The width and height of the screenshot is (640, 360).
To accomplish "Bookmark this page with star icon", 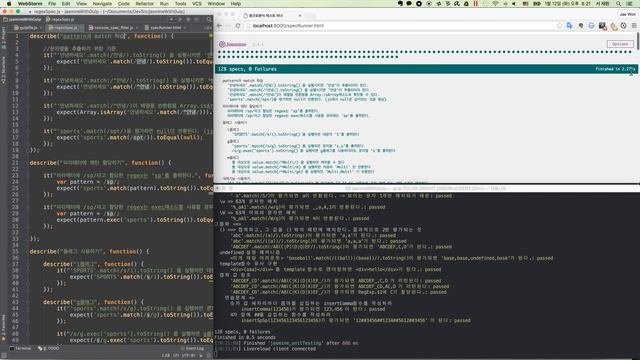I will 559,26.
